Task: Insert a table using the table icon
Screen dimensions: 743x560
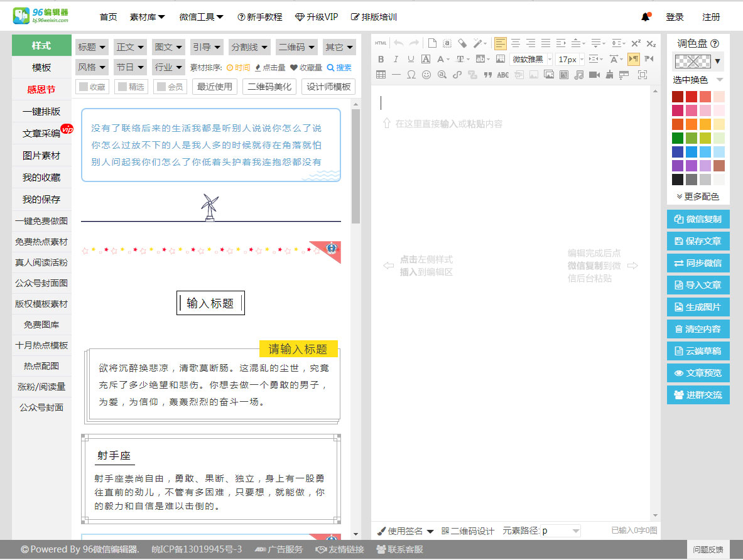Action: click(381, 75)
